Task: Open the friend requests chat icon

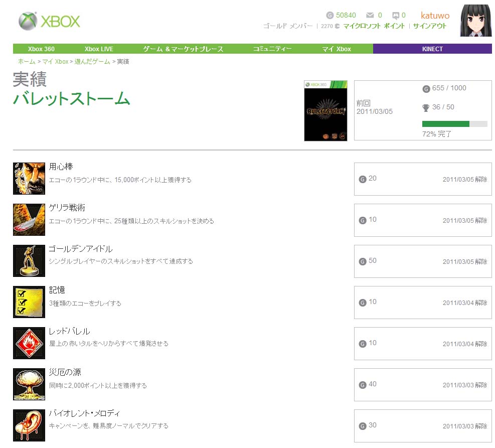Action: (396, 16)
